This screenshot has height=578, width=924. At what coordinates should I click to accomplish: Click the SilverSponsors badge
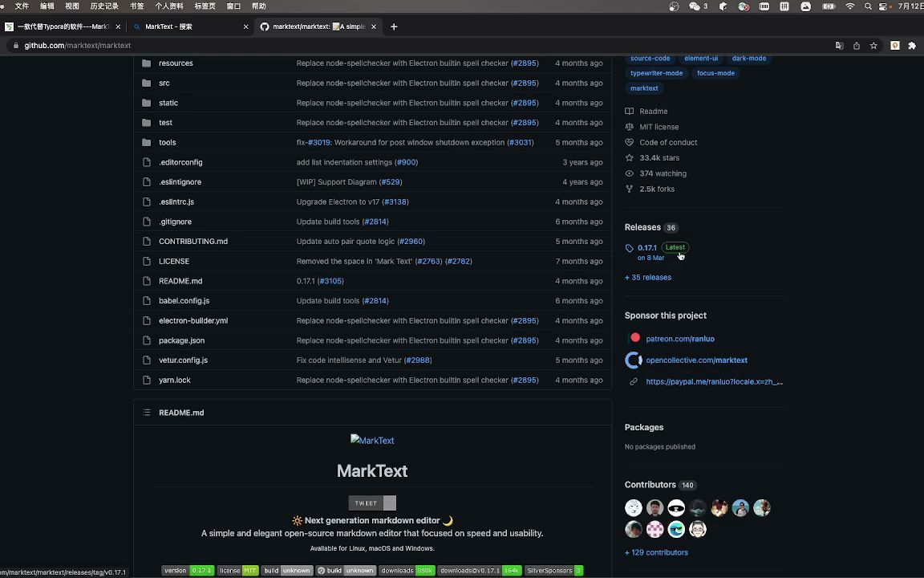point(554,571)
